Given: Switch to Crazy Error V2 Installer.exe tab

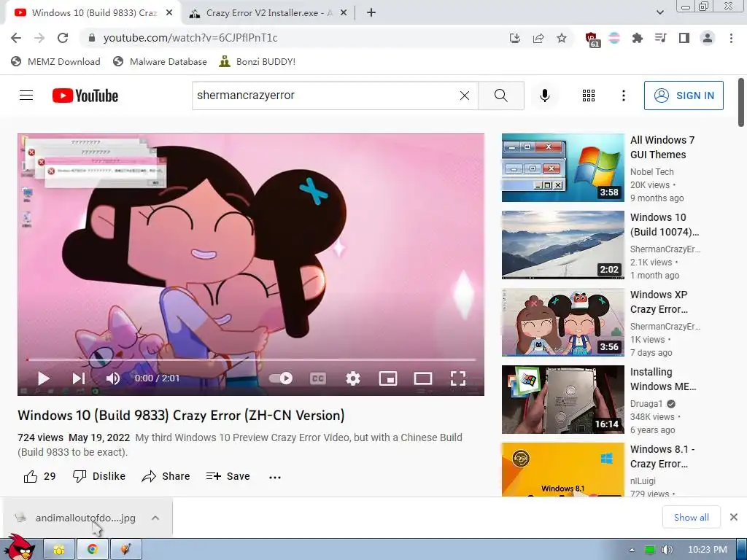Looking at the screenshot, I should coord(268,13).
